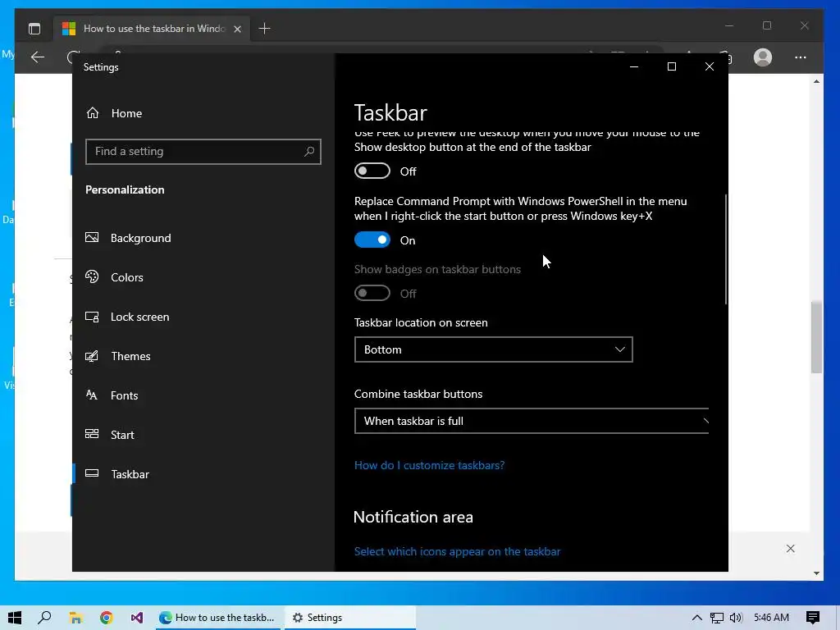Launch Visual Studio from the taskbar
Image resolution: width=840 pixels, height=630 pixels.
137,618
